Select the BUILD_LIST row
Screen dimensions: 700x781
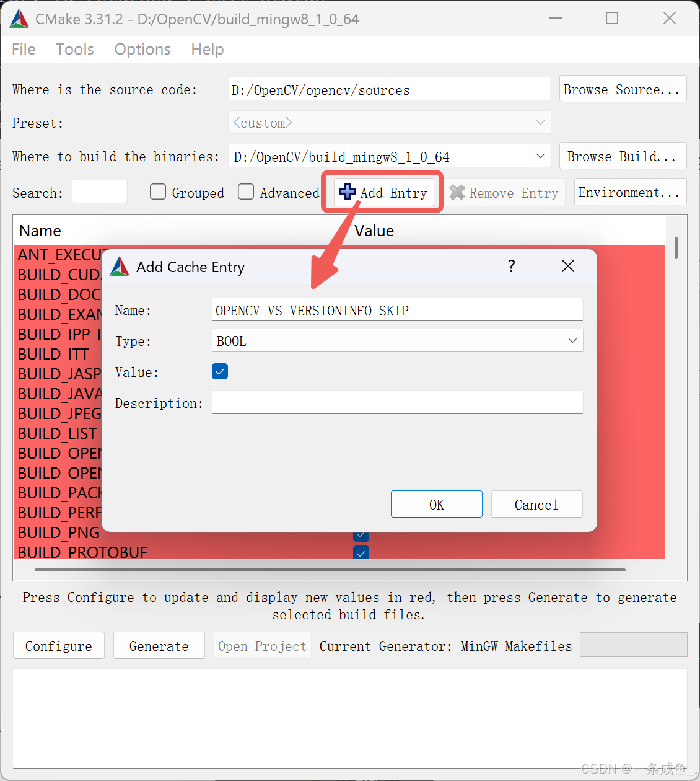pyautogui.click(x=57, y=433)
